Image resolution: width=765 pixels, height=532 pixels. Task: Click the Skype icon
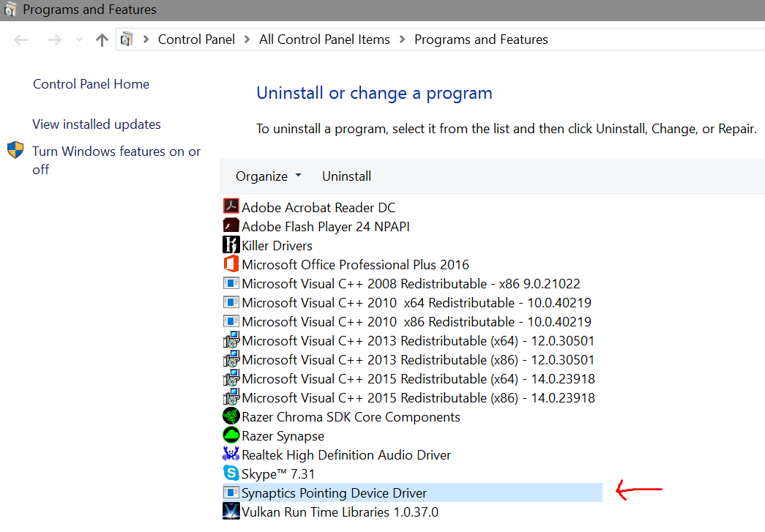pyautogui.click(x=231, y=473)
